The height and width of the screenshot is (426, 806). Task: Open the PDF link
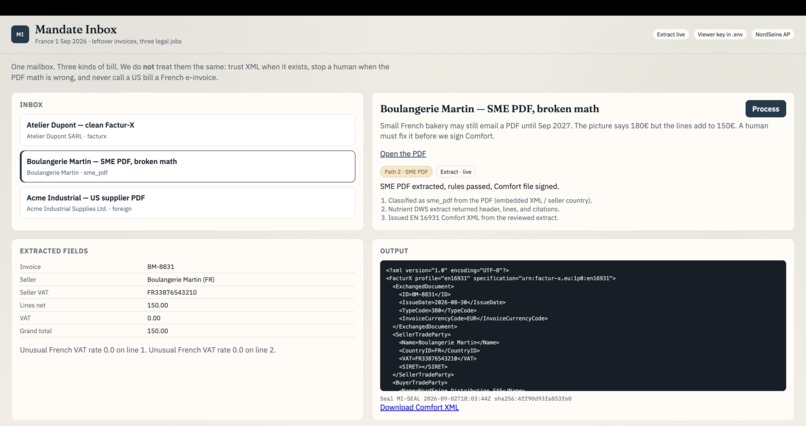(x=403, y=154)
